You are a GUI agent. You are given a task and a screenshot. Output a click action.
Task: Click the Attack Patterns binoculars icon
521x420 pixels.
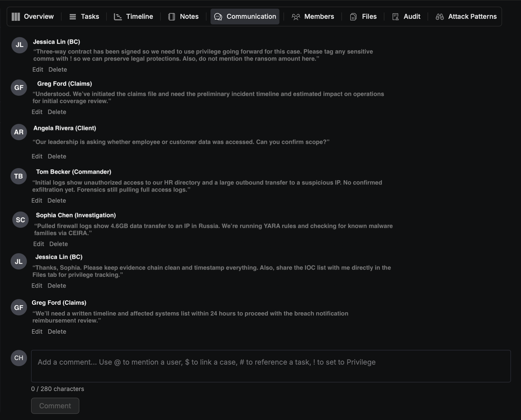(x=440, y=17)
